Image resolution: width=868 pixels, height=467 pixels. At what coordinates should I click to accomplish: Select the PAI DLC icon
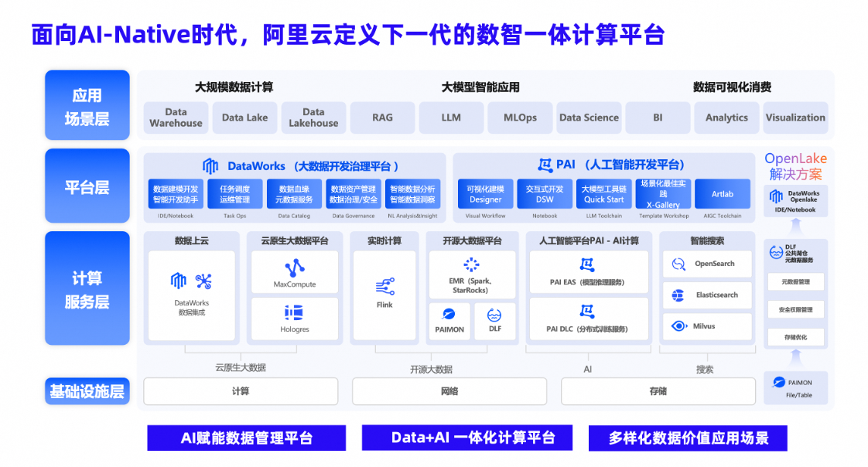point(587,312)
